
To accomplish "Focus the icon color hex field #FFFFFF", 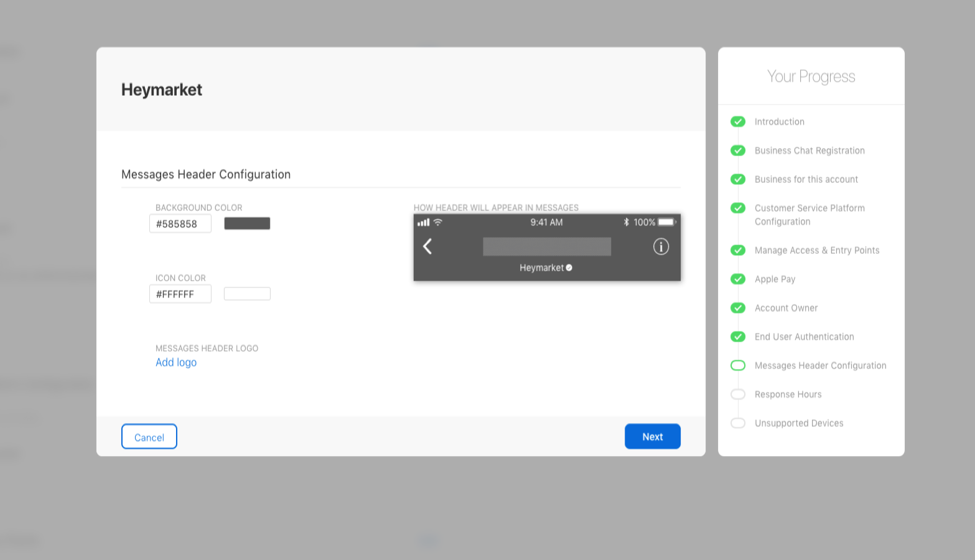I will (x=180, y=294).
